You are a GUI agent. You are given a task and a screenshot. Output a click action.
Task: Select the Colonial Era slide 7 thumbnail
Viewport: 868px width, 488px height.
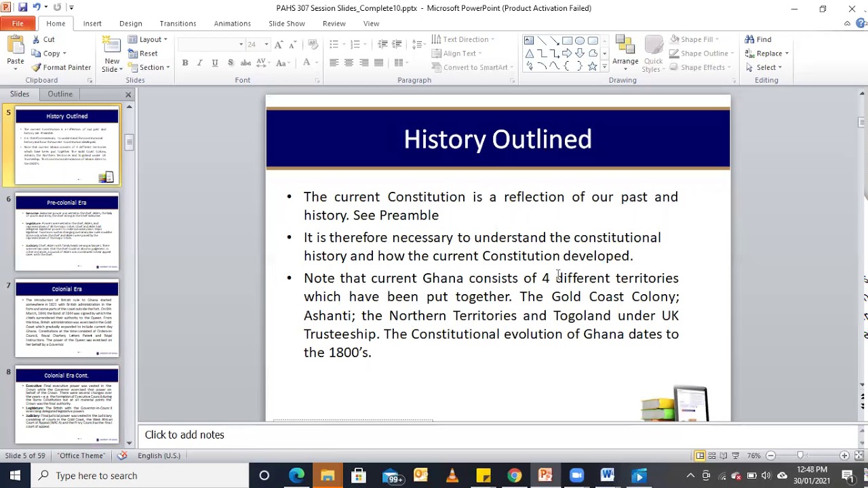point(67,318)
